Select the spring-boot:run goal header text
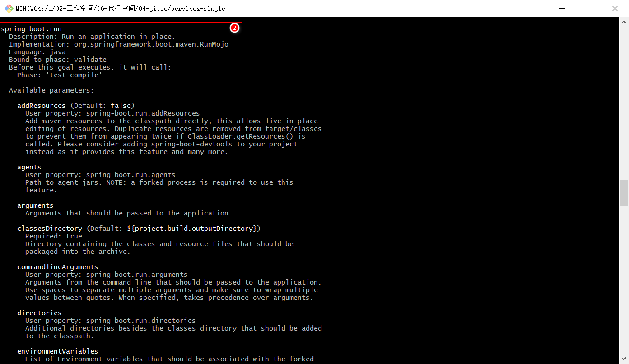629x364 pixels. [x=32, y=28]
